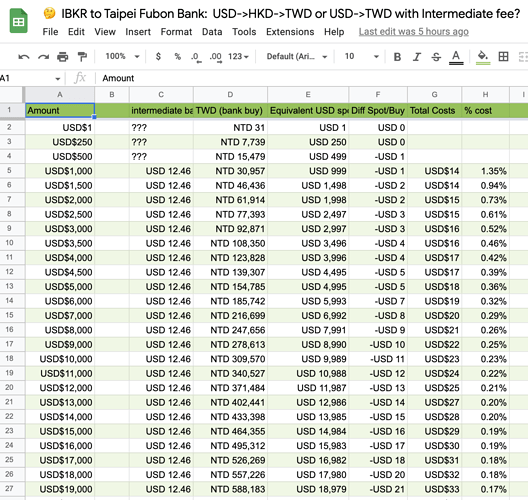This screenshot has width=528, height=500.
Task: Format as currency with dollar sign icon
Action: (x=158, y=56)
